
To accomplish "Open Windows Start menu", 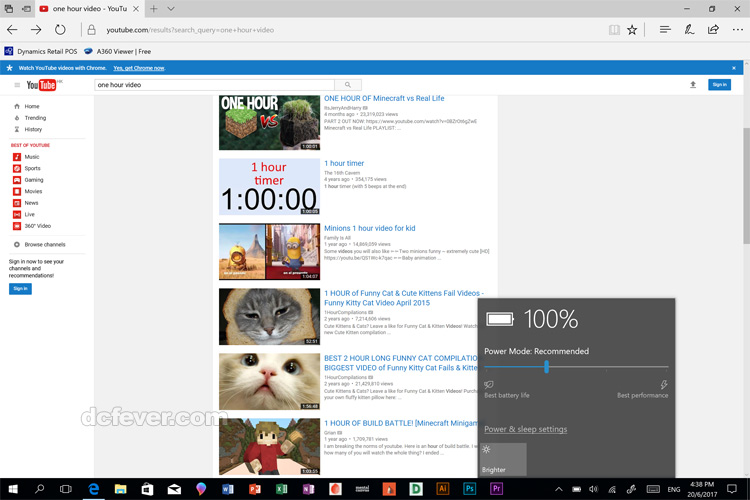I will (13, 489).
